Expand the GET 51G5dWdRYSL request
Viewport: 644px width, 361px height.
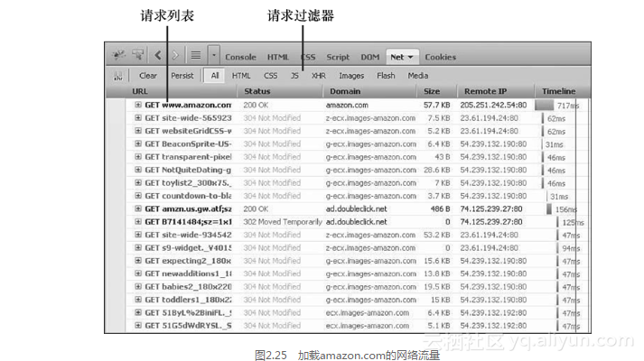(138, 325)
